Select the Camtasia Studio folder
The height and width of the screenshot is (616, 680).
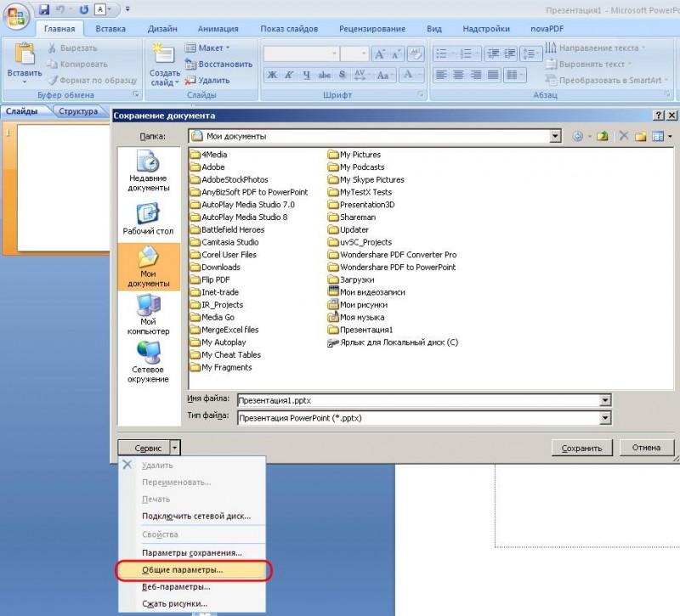coord(224,242)
